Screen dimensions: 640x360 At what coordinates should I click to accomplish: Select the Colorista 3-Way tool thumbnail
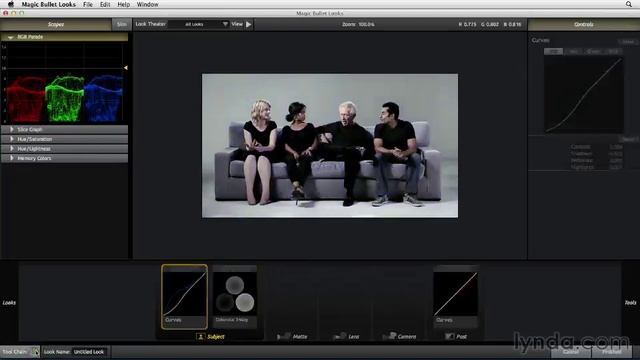[x=235, y=297]
